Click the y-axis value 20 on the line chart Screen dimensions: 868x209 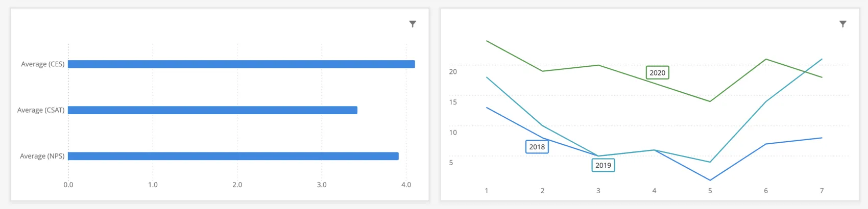[453, 71]
